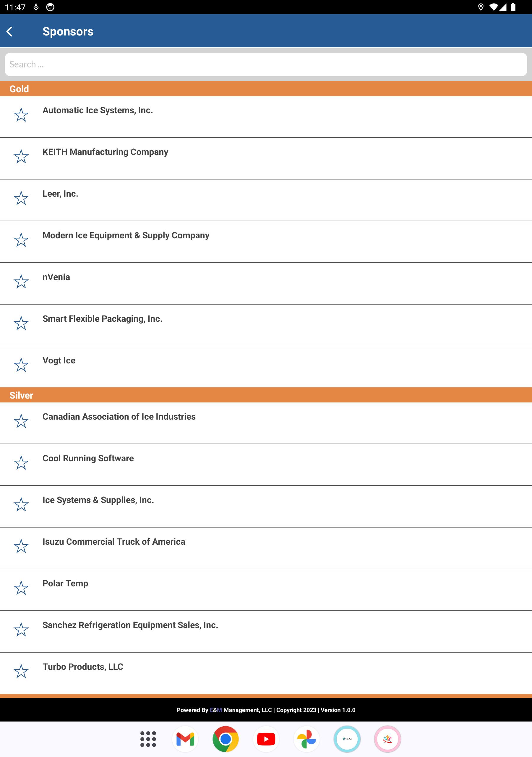Focus the Search sponsors field
This screenshot has width=532, height=757.
coord(266,64)
